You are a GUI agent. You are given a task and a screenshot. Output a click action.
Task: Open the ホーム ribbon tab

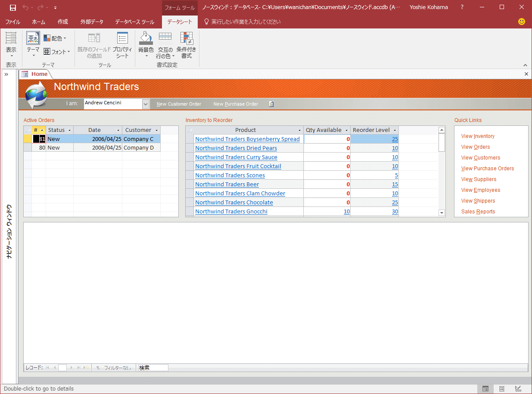pos(39,22)
